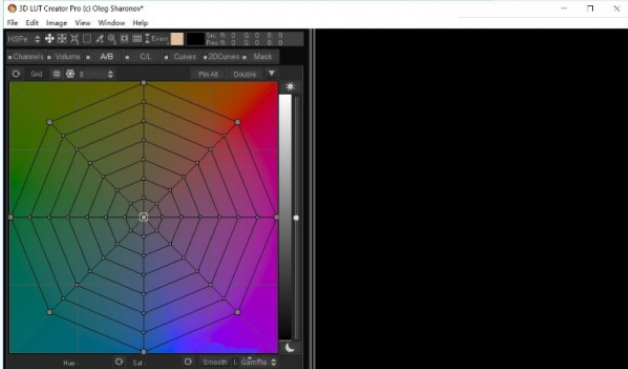
Task: Click the Sat reset circle icon
Action: 188,362
